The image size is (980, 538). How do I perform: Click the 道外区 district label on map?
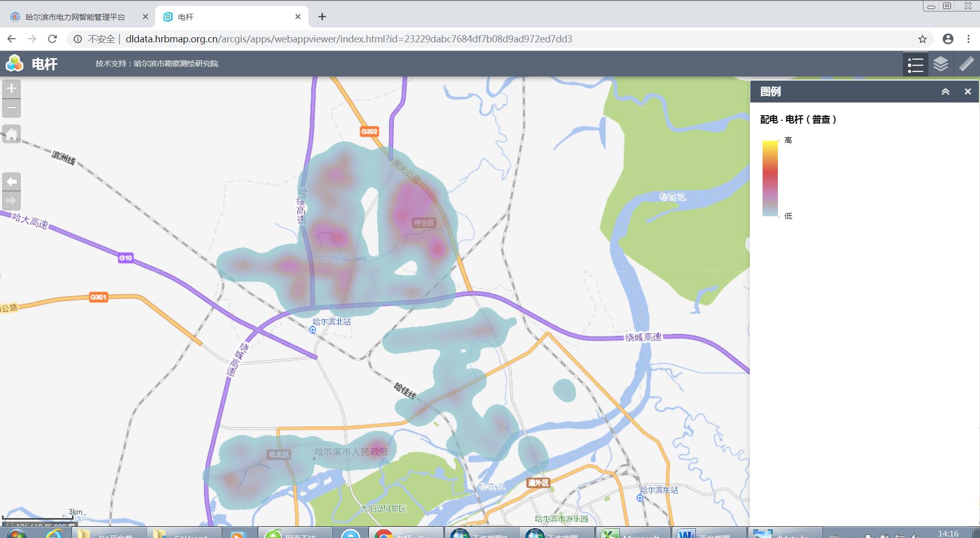tap(538, 482)
